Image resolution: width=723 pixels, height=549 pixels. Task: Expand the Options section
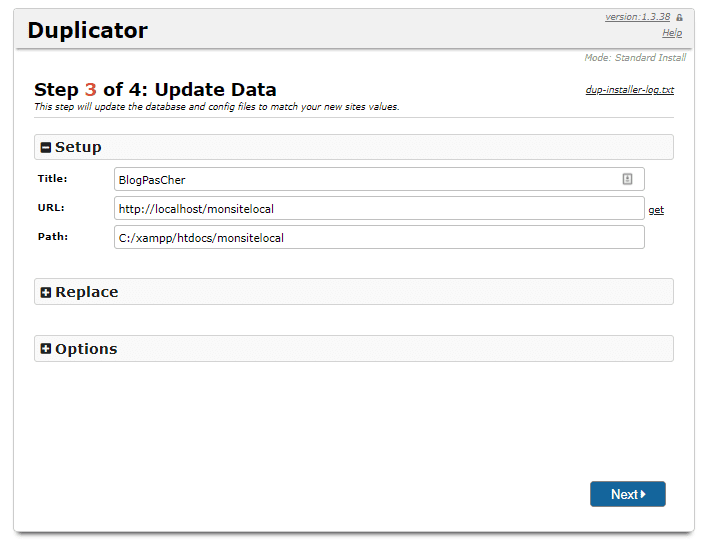[46, 349]
